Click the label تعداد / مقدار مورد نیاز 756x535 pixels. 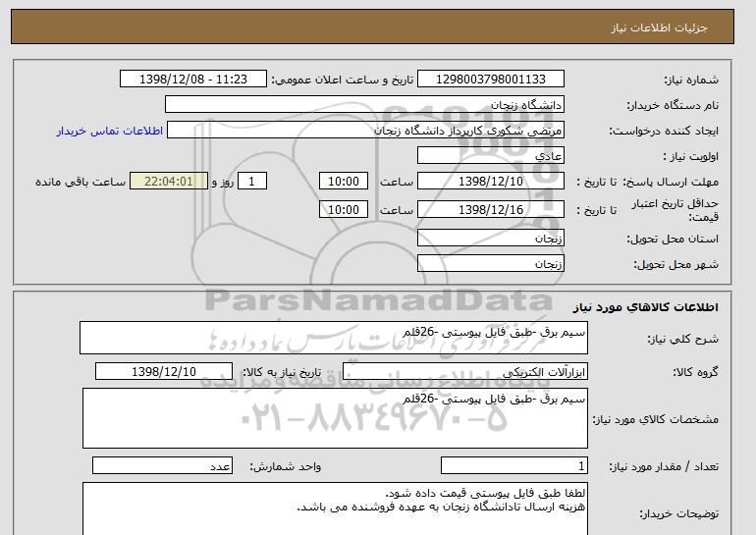[x=664, y=466]
